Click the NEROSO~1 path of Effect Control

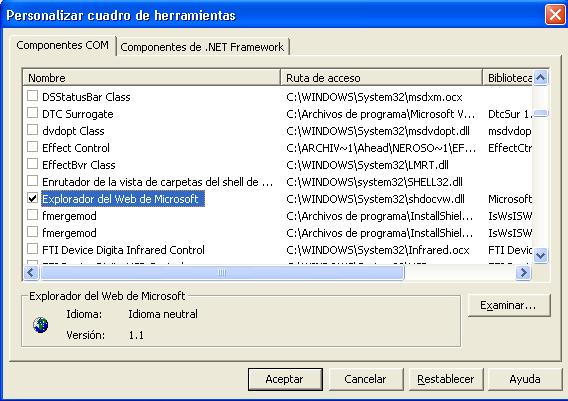click(x=381, y=148)
